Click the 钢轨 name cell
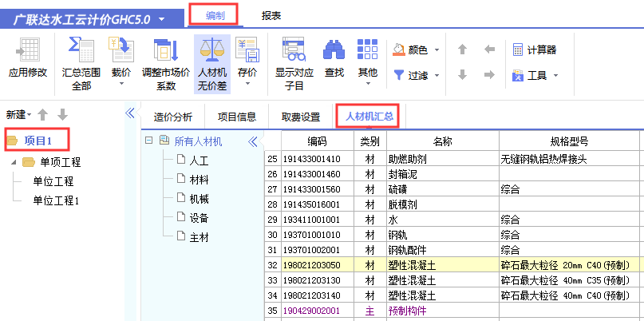Viewport: 644px width, 321px height. [x=443, y=235]
